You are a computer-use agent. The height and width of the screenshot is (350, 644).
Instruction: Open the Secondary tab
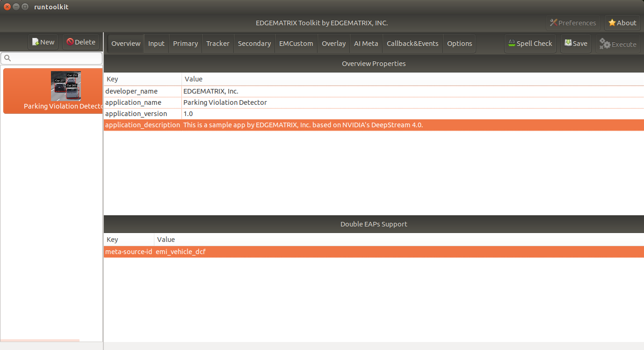pos(254,44)
